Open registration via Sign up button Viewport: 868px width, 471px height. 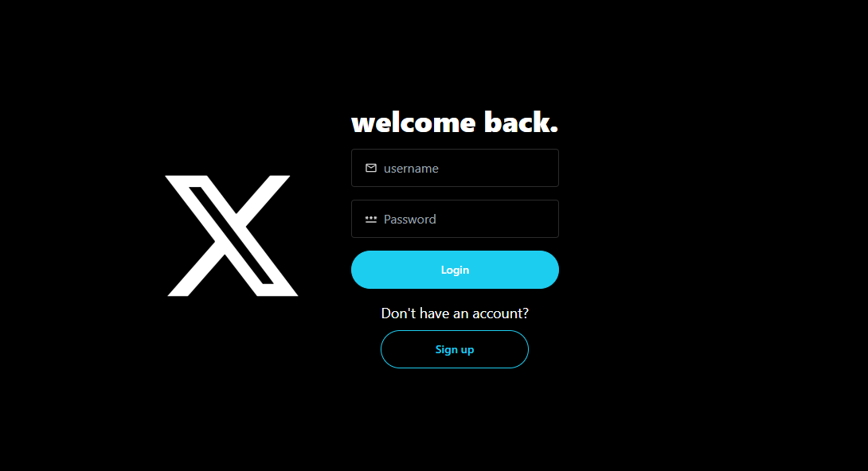[455, 349]
